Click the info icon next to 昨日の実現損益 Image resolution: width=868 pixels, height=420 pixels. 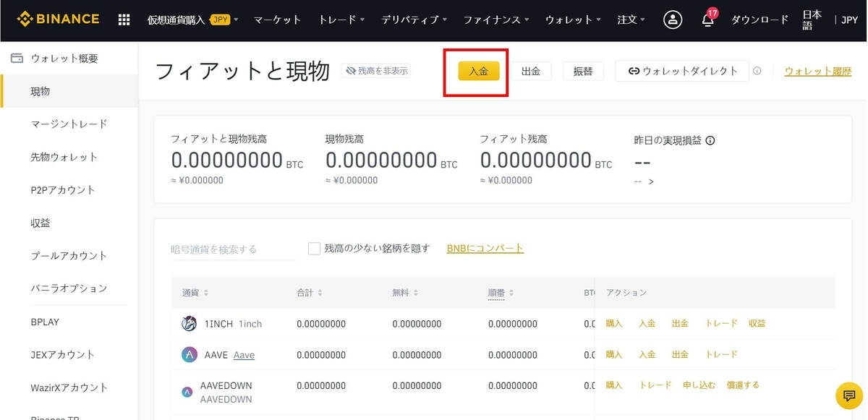[710, 140]
